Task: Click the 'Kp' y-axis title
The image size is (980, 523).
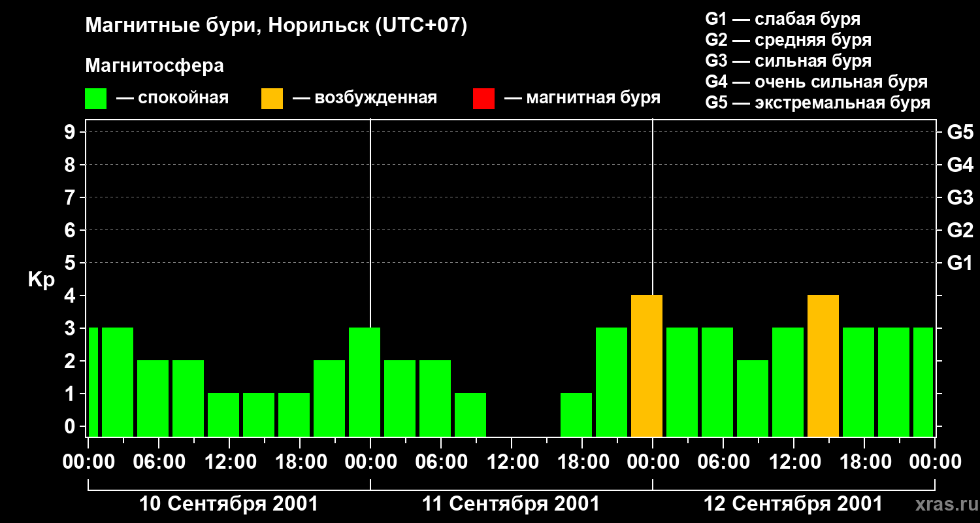Action: pyautogui.click(x=41, y=280)
